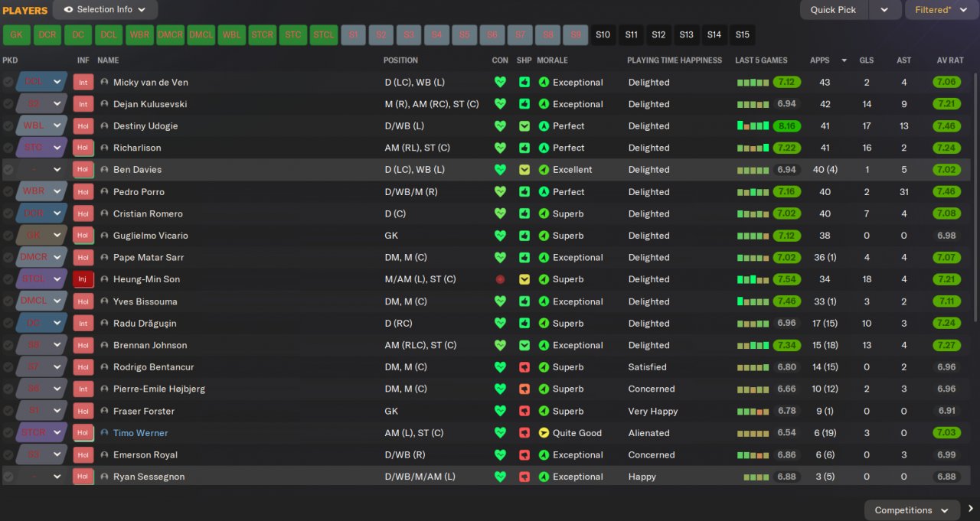Click Brennan Johnson's condition heart icon

coord(500,345)
